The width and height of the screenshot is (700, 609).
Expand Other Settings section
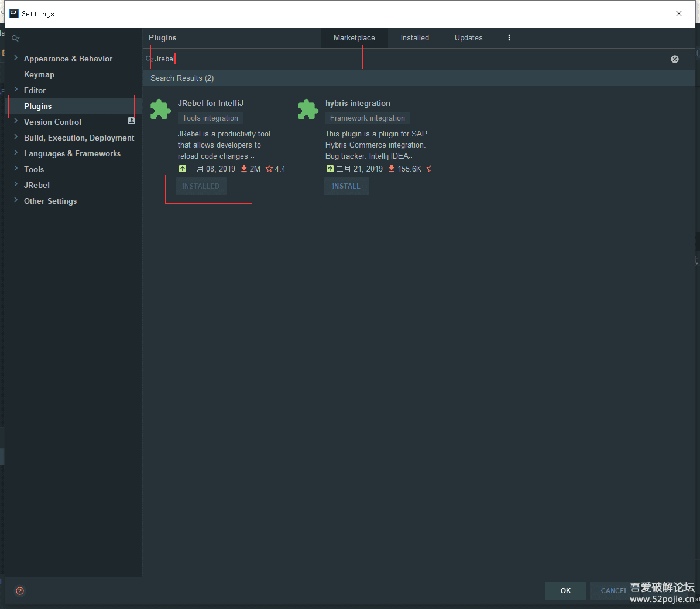16,200
